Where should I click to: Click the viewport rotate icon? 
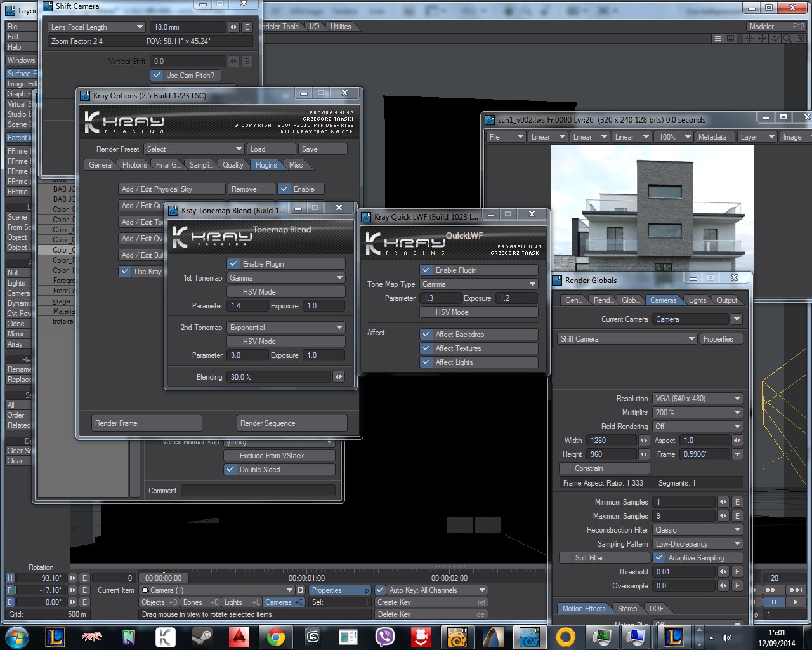coord(775,39)
